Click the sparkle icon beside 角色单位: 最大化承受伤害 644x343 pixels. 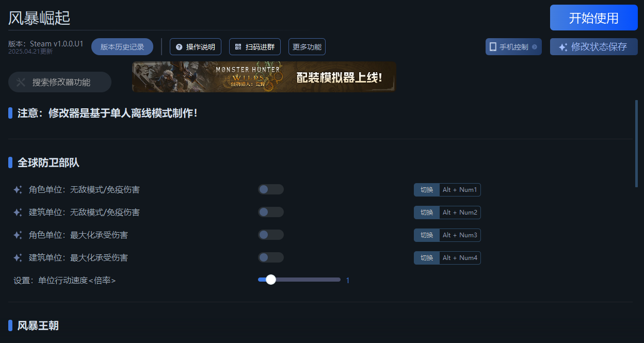[x=18, y=235]
